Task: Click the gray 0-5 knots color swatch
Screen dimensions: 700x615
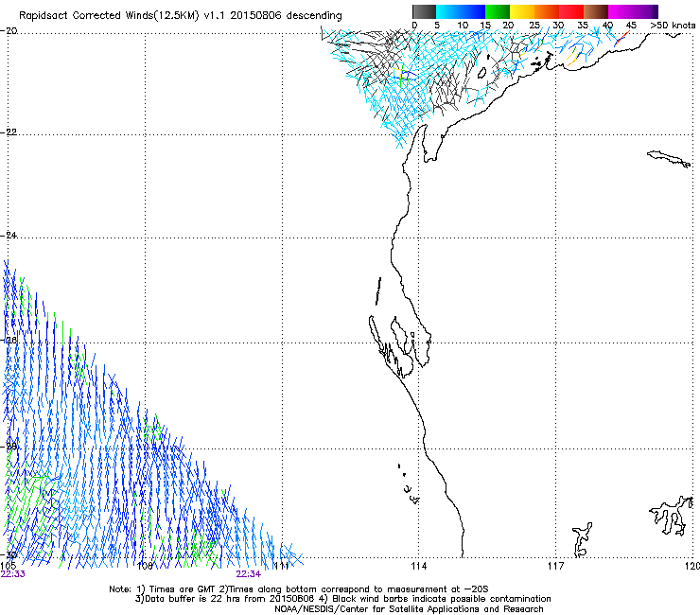Action: [x=424, y=11]
